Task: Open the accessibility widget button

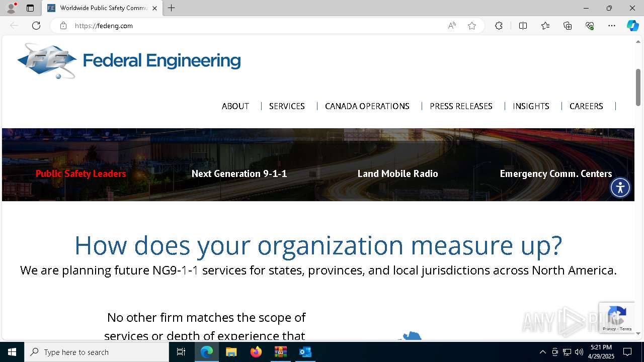Action: click(x=620, y=188)
